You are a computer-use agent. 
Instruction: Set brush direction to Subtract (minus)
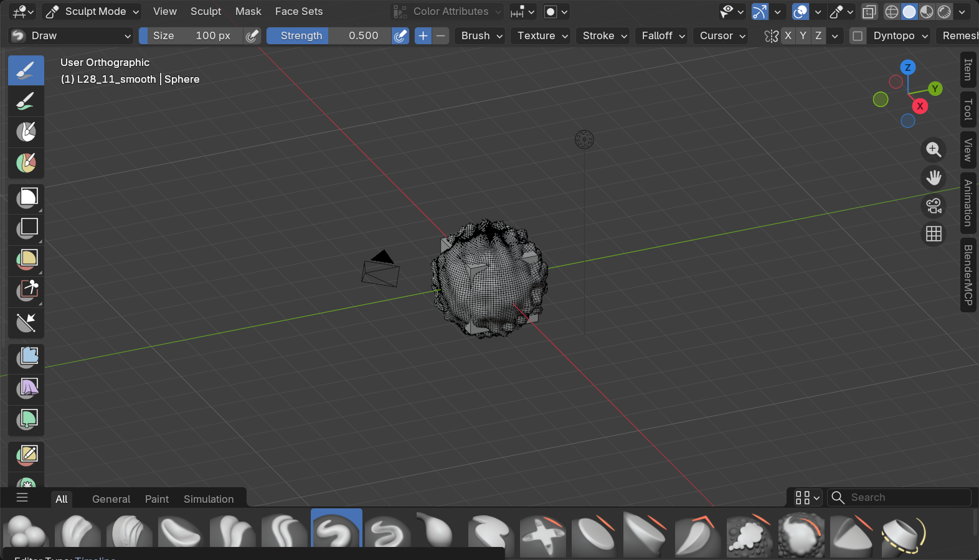440,36
